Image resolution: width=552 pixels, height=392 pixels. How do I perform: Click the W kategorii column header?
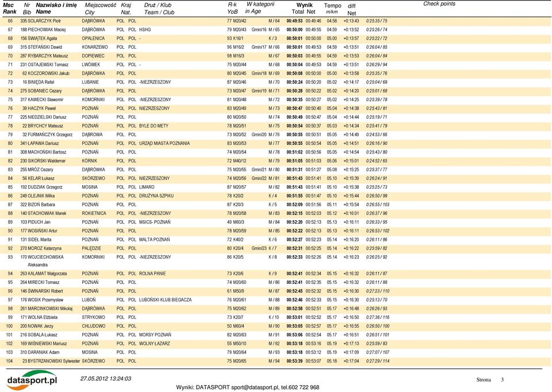pyautogui.click(x=260, y=4)
